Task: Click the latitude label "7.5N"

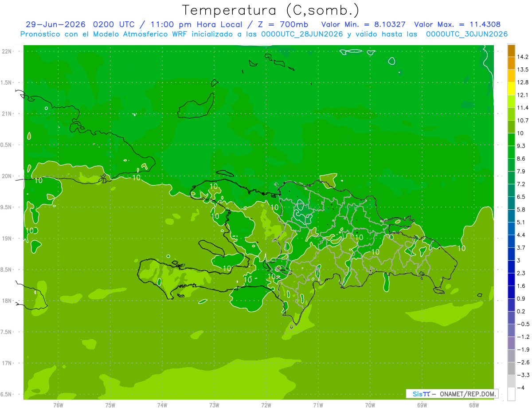Action: click(x=7, y=332)
